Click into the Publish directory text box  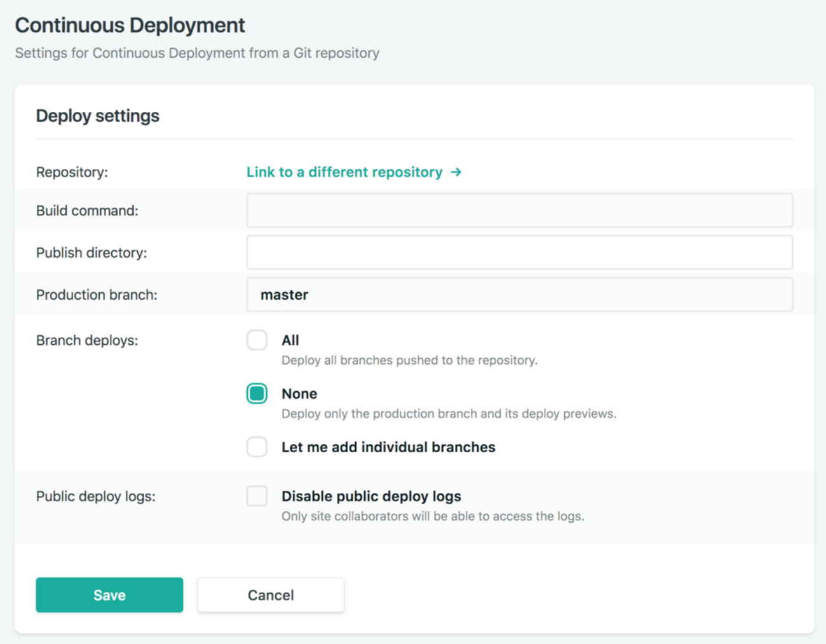519,252
